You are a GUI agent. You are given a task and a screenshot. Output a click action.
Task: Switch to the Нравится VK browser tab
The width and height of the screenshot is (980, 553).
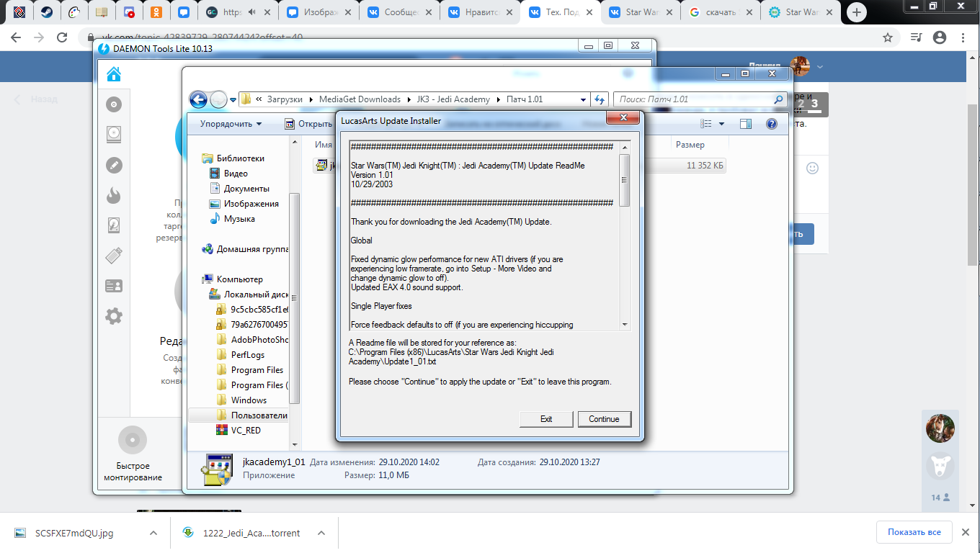[x=479, y=12]
